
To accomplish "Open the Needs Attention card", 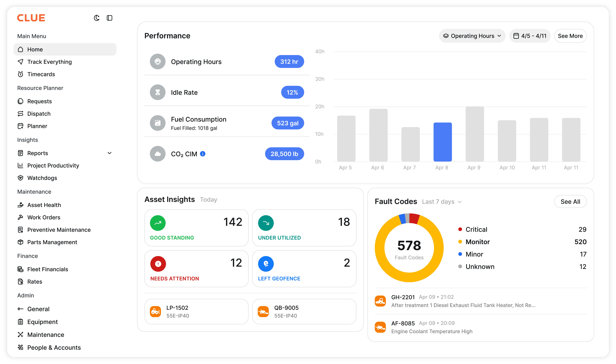I will (x=196, y=269).
